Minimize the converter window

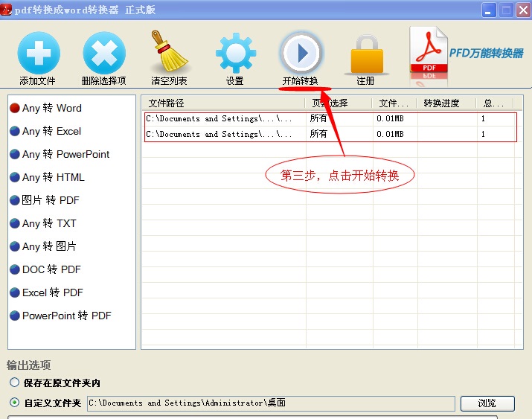click(x=488, y=10)
